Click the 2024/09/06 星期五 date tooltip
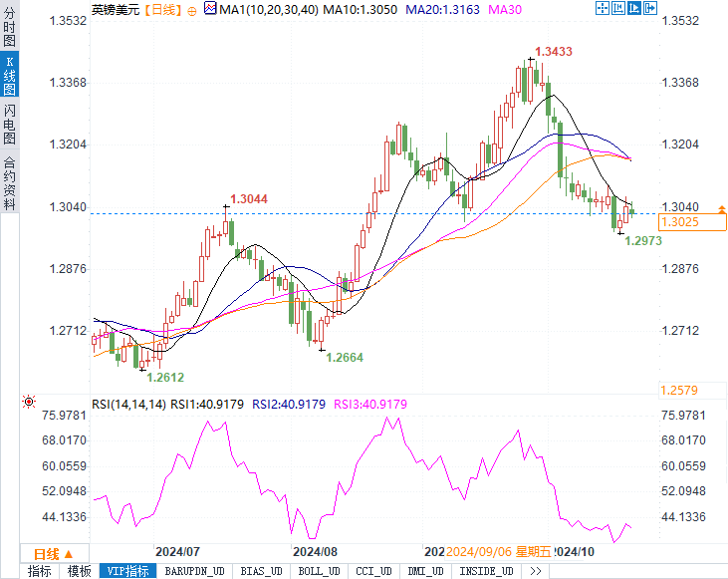 pyautogui.click(x=499, y=552)
